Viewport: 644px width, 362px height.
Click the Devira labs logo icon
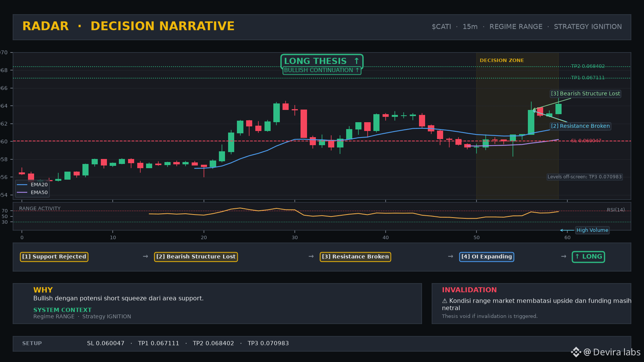coord(576,352)
